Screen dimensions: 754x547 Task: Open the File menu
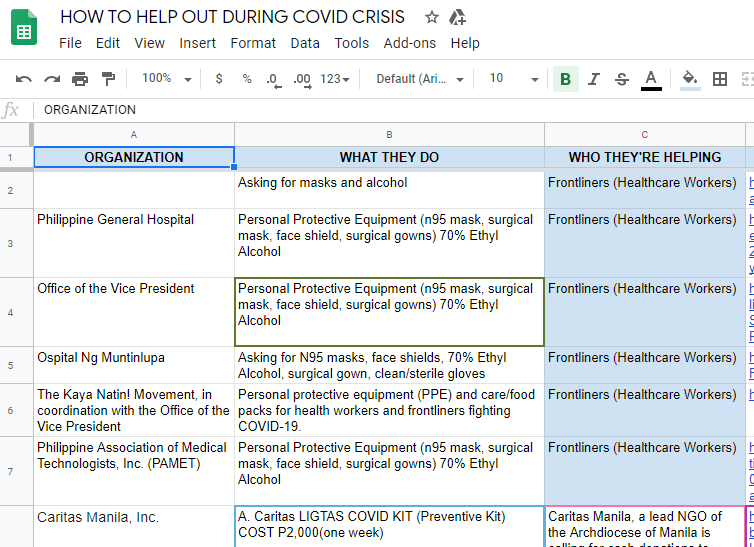point(70,43)
